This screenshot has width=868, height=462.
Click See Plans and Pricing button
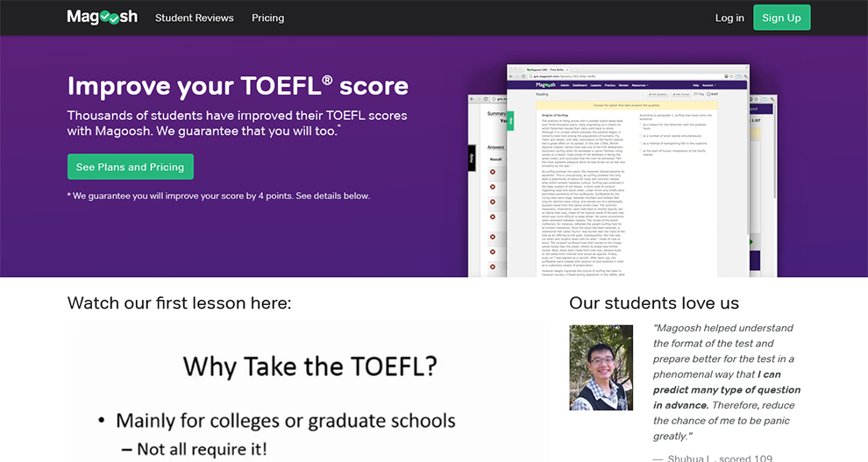click(x=130, y=167)
